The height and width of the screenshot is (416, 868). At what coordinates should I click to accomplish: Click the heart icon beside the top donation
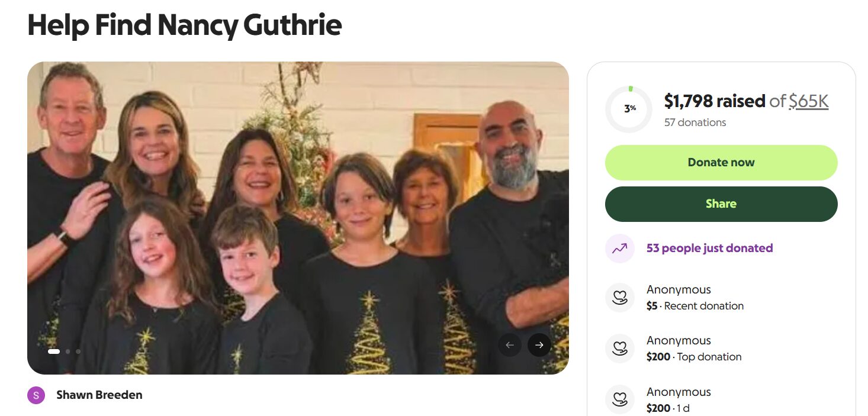pos(619,349)
